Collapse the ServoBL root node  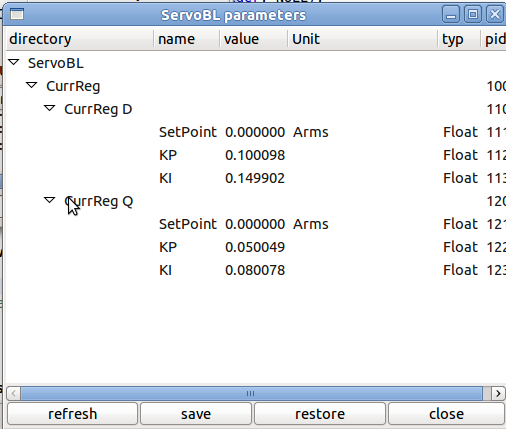point(14,62)
